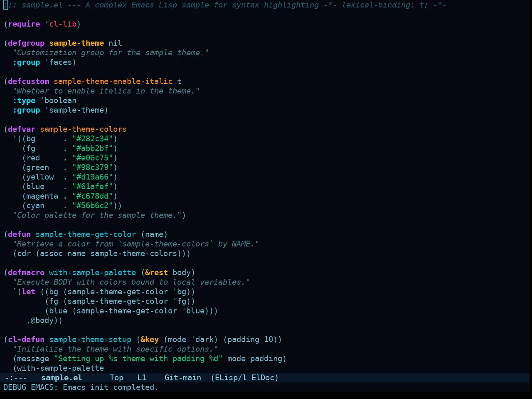Place cursor on defgroup keyword
The image size is (532, 399).
tap(26, 43)
